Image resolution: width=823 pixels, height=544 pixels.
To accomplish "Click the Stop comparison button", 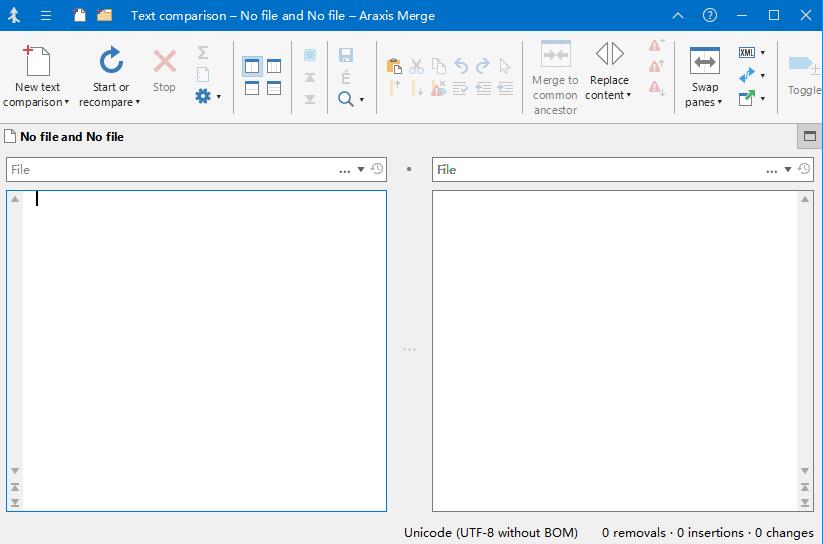I will [x=164, y=71].
